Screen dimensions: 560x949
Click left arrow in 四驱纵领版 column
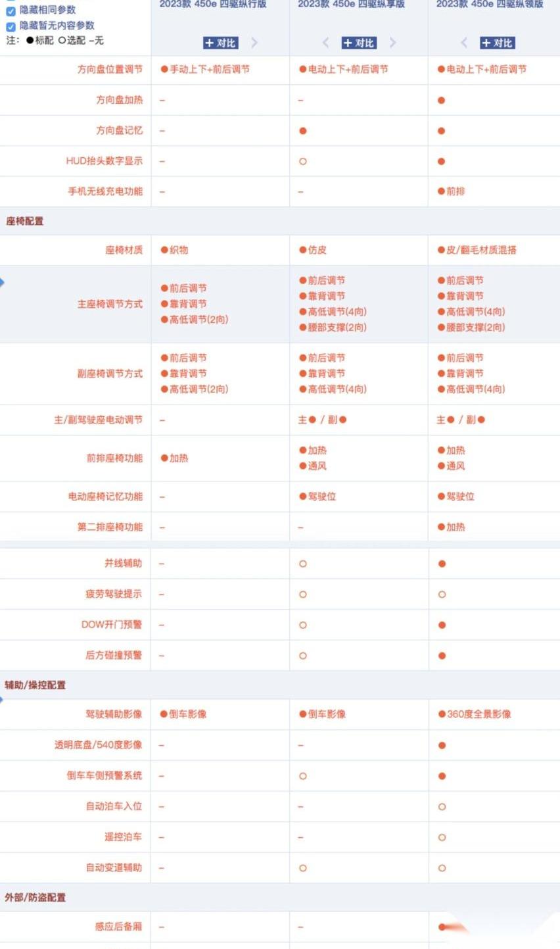(464, 43)
